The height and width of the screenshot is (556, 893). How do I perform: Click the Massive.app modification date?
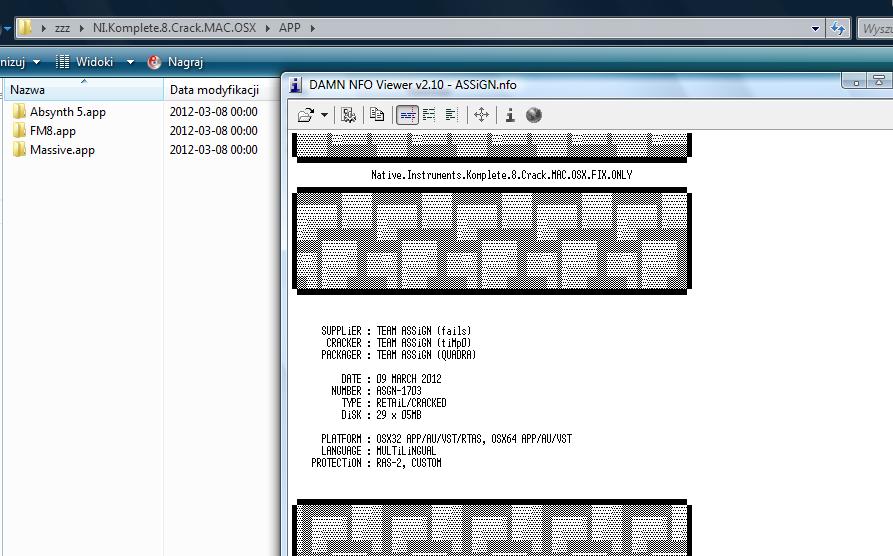tap(214, 149)
